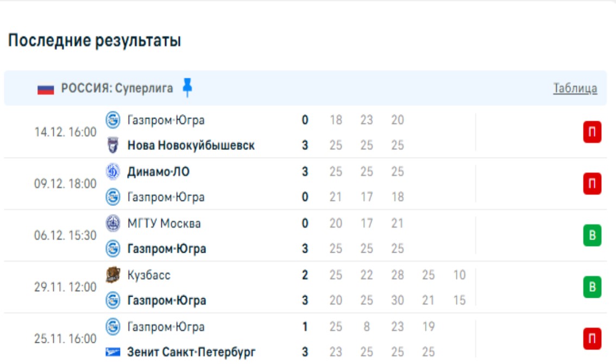Click the red П badge for 14.12 match

click(592, 133)
